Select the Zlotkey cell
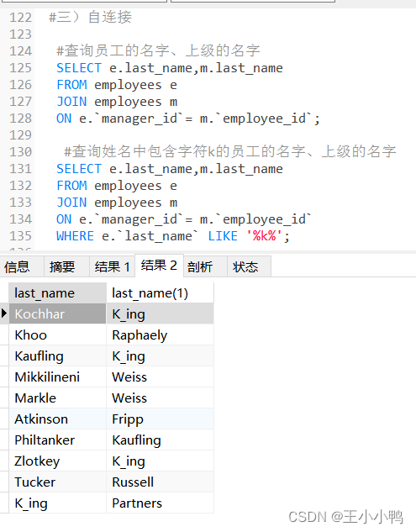The width and height of the screenshot is (416, 532). click(x=57, y=461)
